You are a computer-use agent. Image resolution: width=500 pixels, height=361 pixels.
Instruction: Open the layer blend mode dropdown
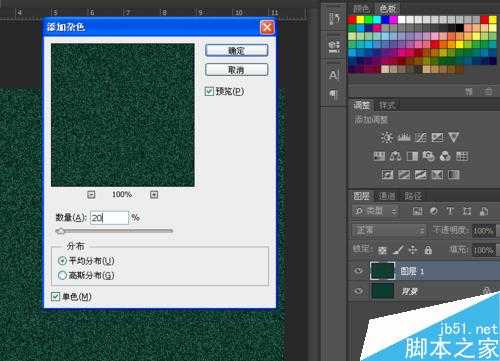[x=389, y=230]
